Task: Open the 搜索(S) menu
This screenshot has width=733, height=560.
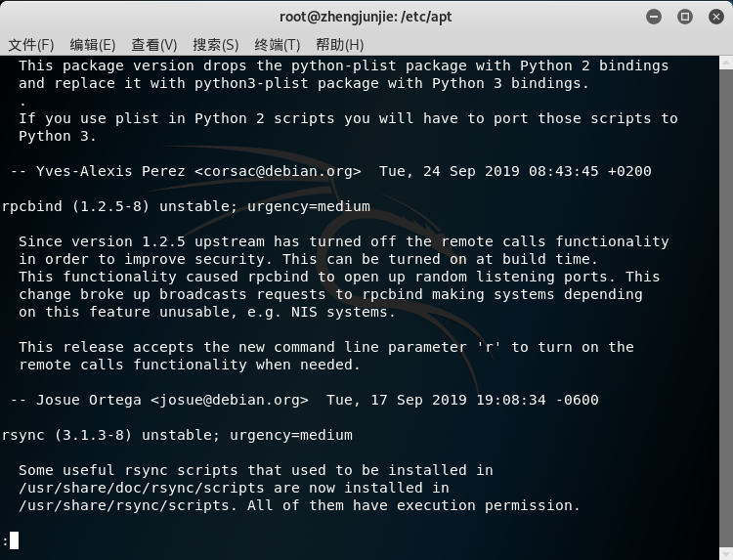Action: point(216,45)
